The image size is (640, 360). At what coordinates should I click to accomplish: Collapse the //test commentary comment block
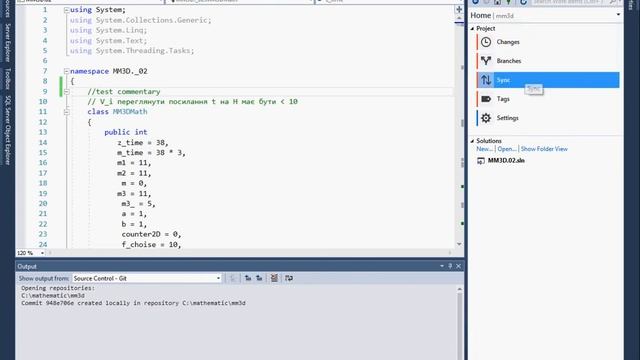[67, 91]
